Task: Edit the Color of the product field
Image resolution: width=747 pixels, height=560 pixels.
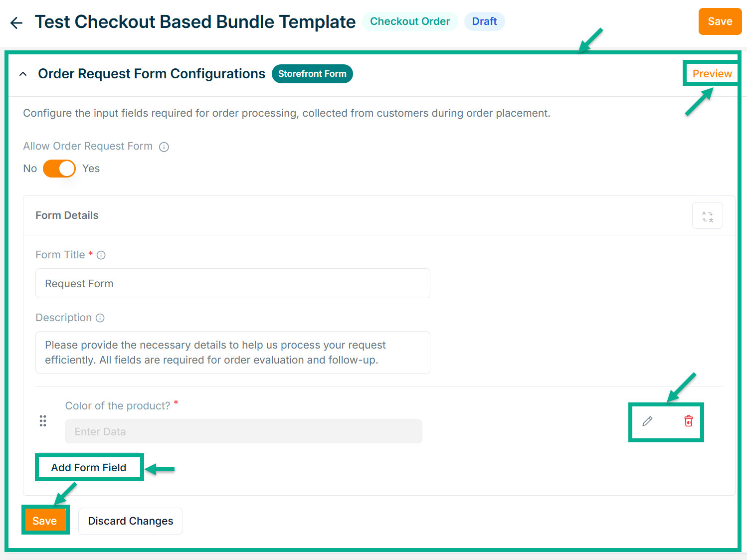Action: [x=647, y=421]
